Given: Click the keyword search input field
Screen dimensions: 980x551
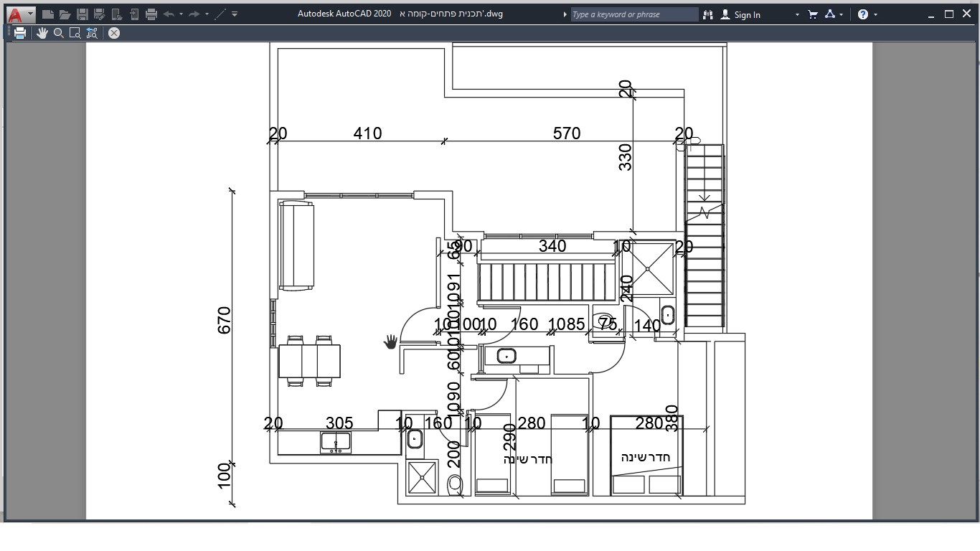Looking at the screenshot, I should click(x=634, y=14).
